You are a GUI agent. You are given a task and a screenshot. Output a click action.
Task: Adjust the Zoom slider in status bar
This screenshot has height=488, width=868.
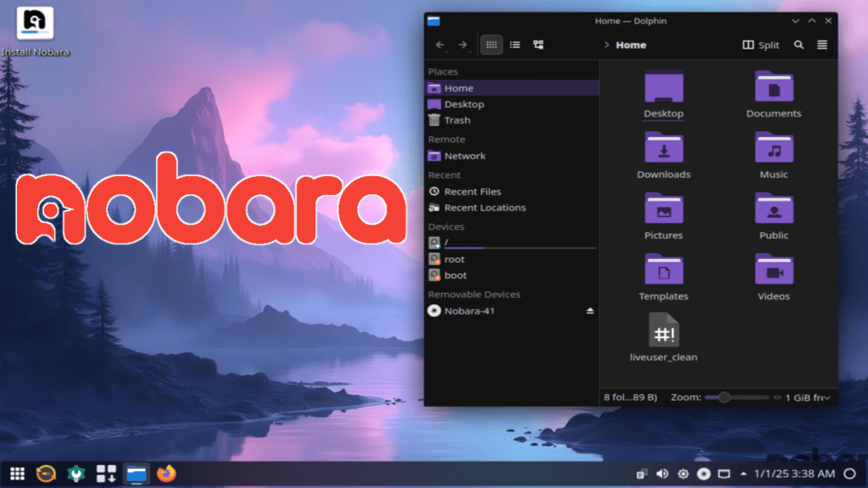(x=737, y=397)
